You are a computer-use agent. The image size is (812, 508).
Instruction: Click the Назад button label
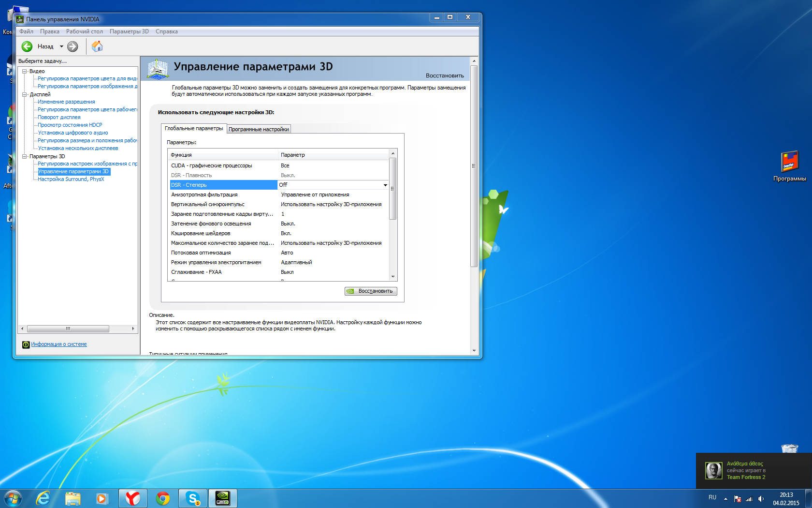point(45,46)
